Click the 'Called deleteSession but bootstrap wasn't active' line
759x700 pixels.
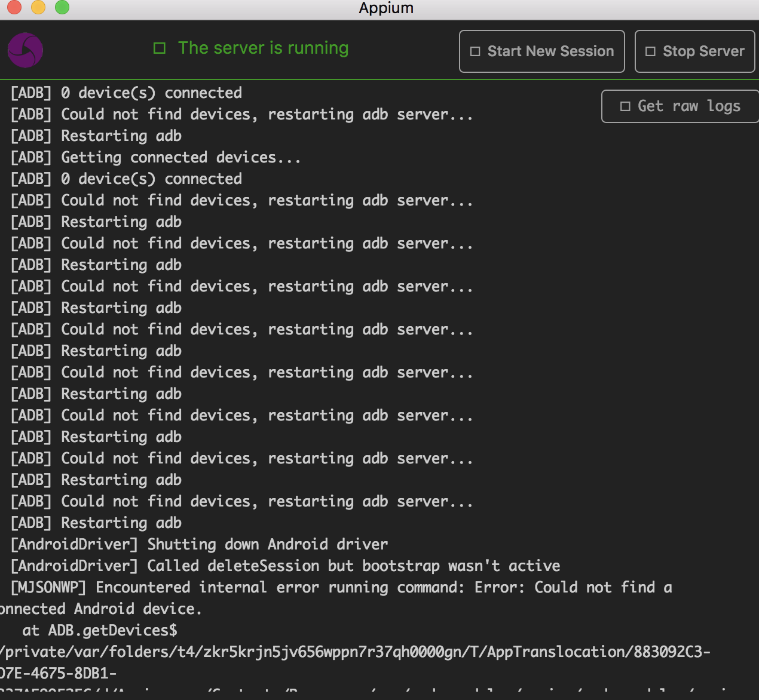point(286,566)
